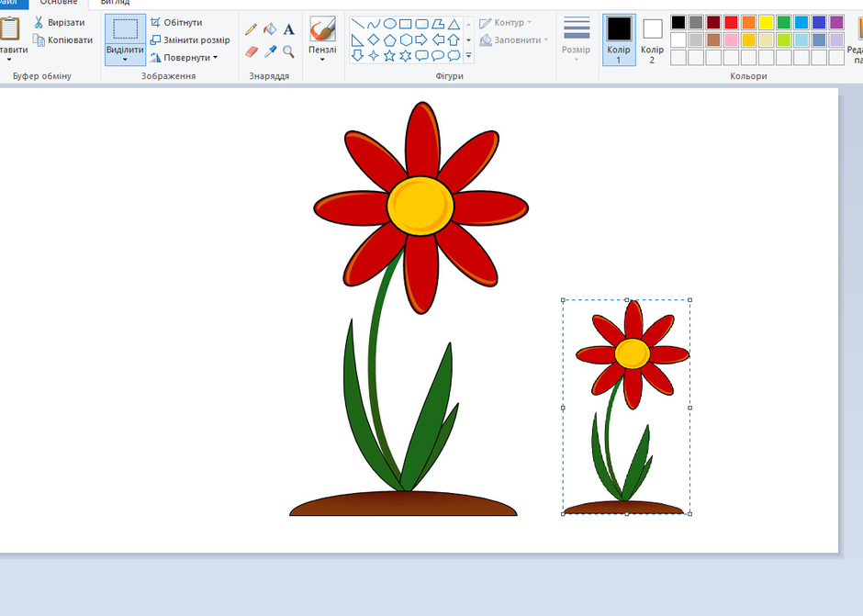Open the Виділити dropdown arrow

point(125,60)
